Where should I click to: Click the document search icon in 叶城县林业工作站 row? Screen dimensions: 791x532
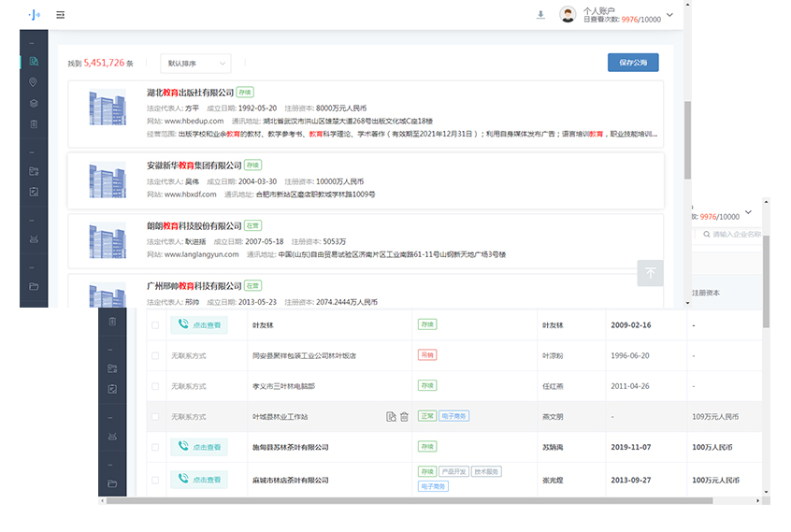[x=391, y=416]
